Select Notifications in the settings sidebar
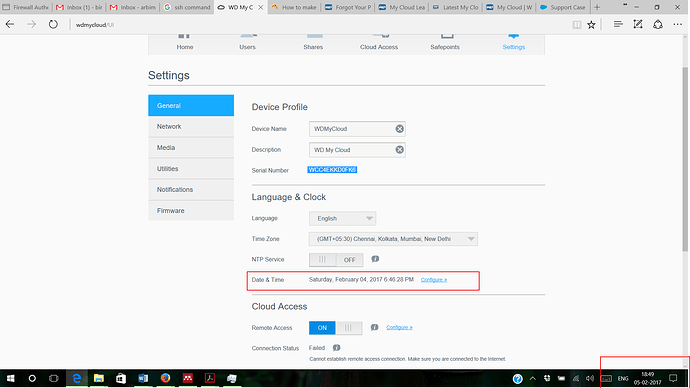Viewport: 690px width, 388px height. click(x=191, y=190)
